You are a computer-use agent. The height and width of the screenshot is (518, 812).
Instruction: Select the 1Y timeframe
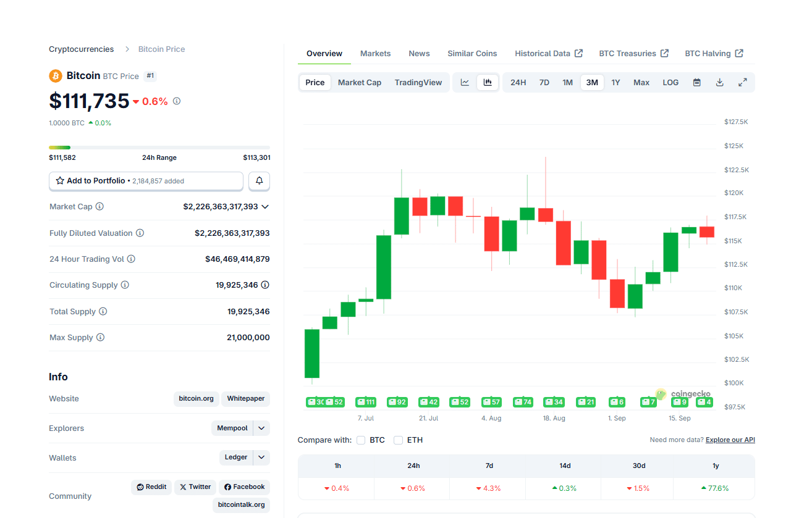[615, 82]
